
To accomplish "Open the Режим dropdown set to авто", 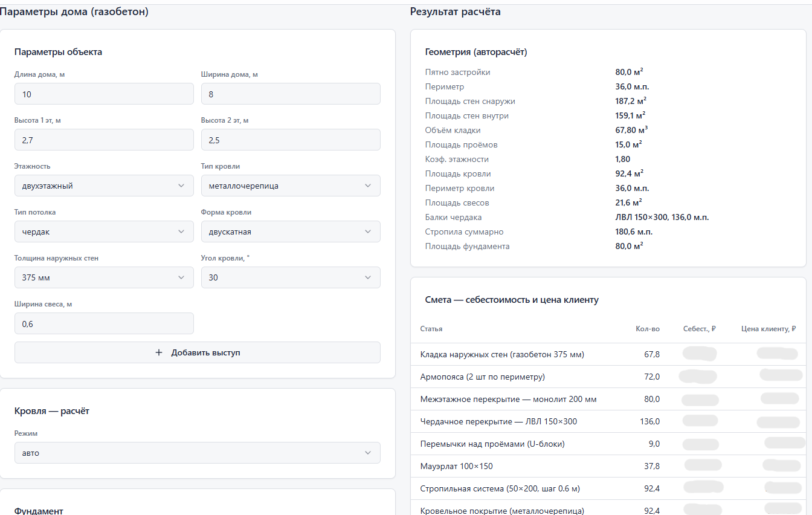I will coord(198,453).
